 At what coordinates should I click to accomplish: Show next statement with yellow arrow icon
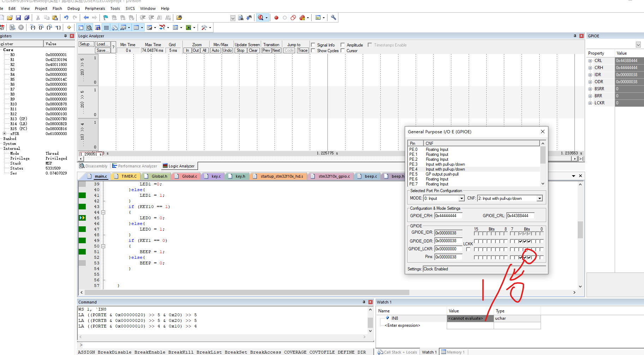pos(69,27)
